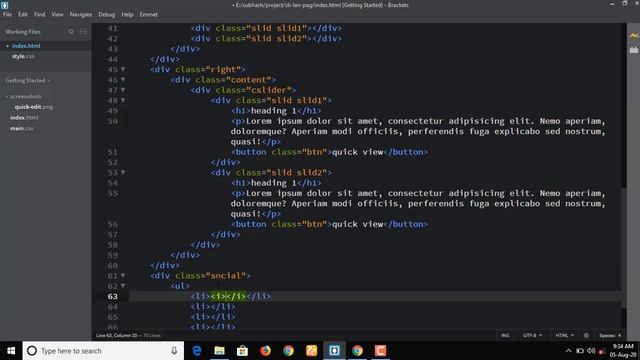Collapse code fold arrow on line 62
Viewport: 640px width, 360px height.
[123, 286]
